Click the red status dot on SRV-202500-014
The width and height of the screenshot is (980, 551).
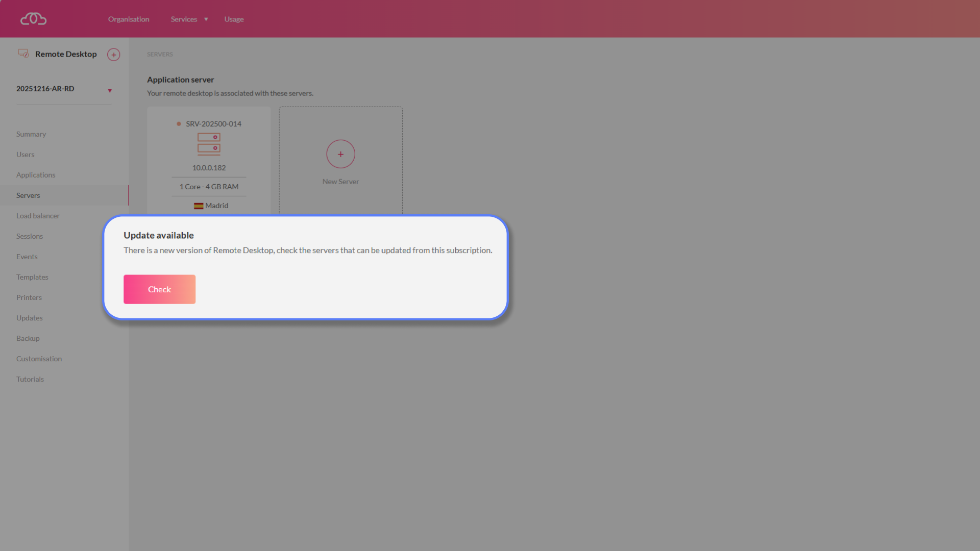179,124
